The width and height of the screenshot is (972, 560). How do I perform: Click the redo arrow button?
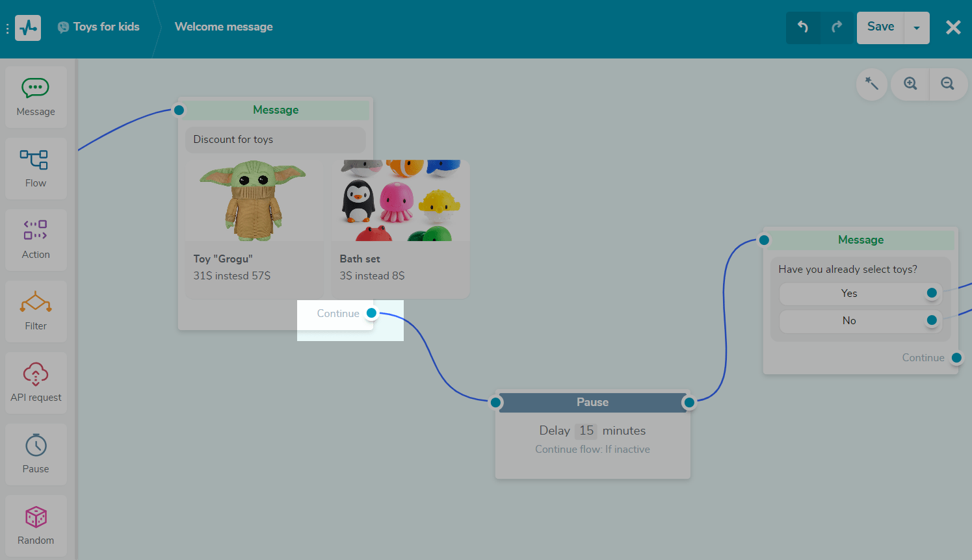[837, 27]
